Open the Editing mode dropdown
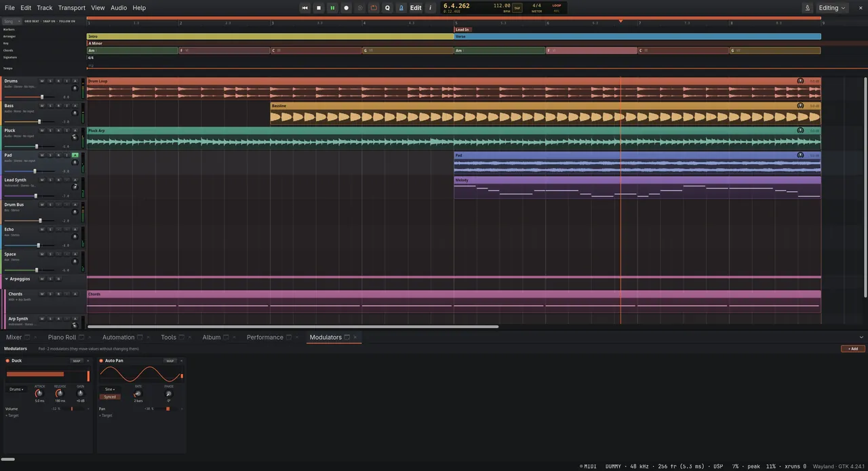 point(833,8)
